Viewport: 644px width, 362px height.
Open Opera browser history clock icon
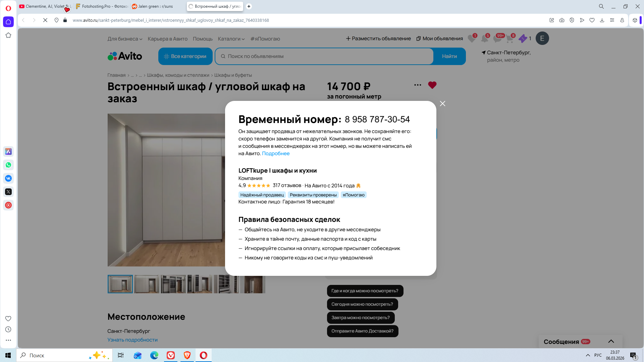pyautogui.click(x=8, y=329)
